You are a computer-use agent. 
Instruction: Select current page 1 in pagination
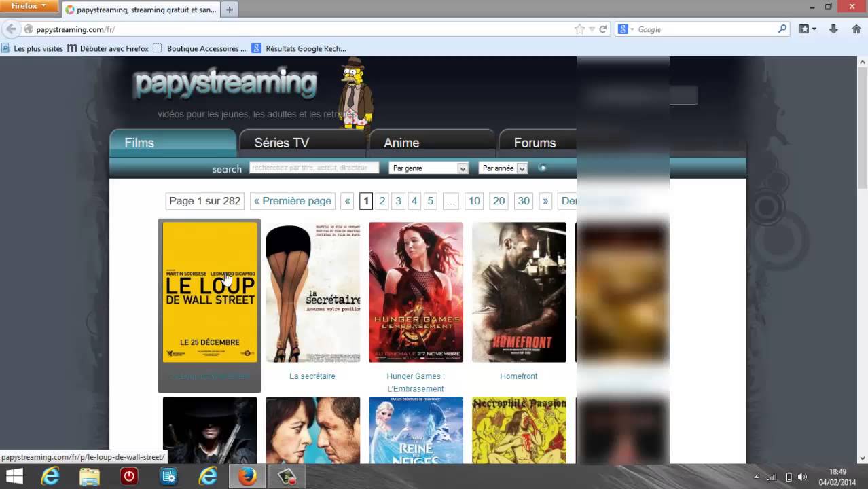[366, 201]
